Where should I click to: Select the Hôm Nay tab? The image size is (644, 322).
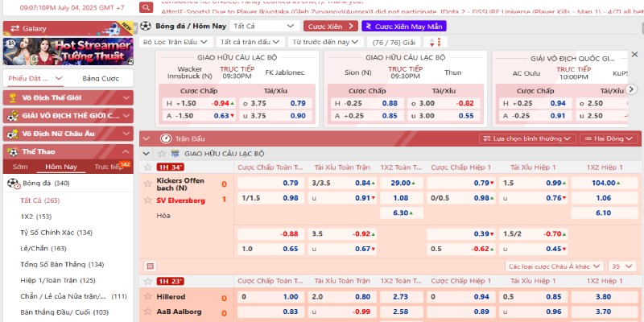click(61, 167)
